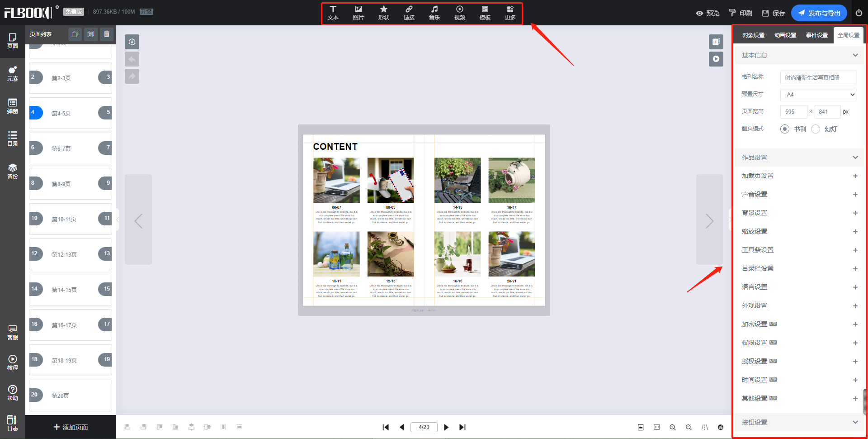Click the undo arrow button
This screenshot has width=868, height=439.
point(132,59)
